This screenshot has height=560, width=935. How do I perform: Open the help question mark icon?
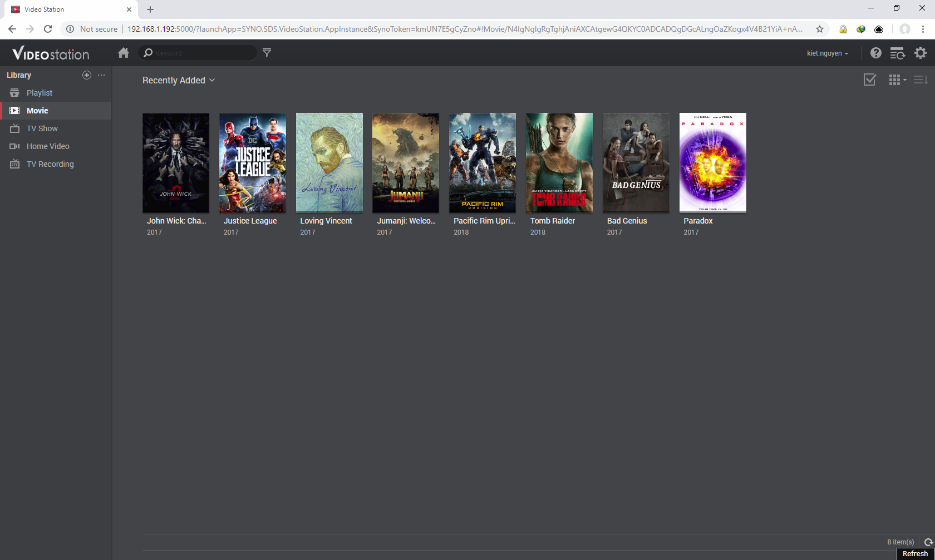tap(876, 53)
